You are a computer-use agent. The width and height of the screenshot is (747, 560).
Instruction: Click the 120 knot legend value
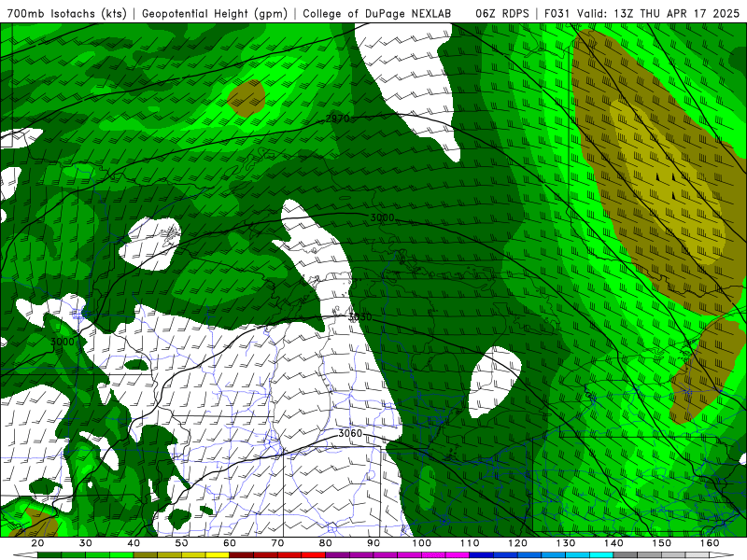(x=518, y=543)
